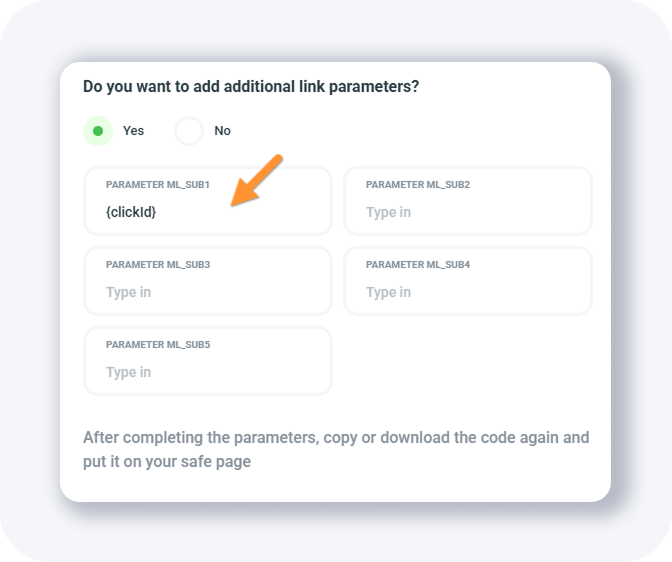Click the "Yes" option label text
Image resolution: width=672 pixels, height=562 pixels.
click(133, 131)
